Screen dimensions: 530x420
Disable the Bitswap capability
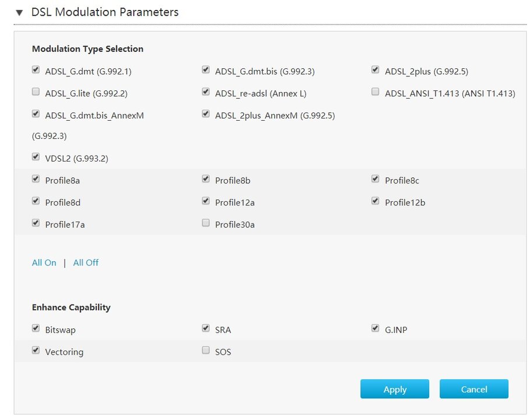pyautogui.click(x=36, y=329)
